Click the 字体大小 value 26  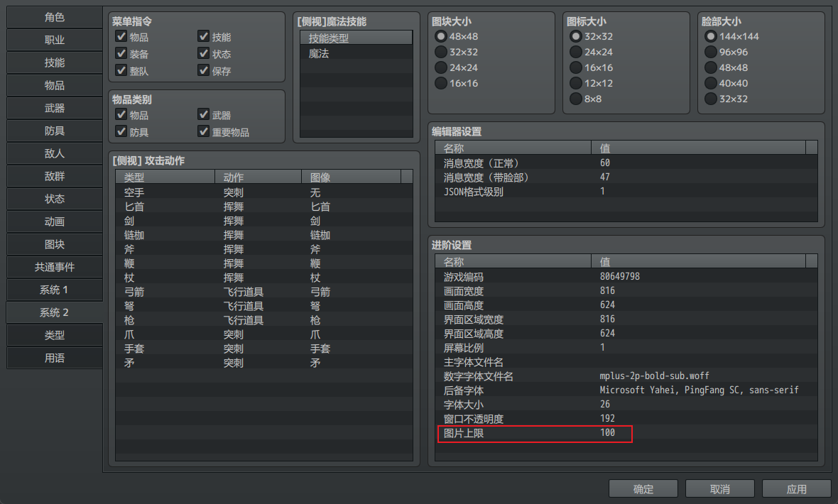[x=605, y=405]
